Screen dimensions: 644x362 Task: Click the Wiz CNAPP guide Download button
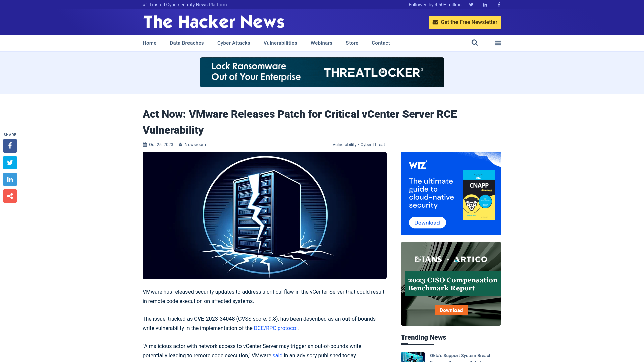click(426, 222)
